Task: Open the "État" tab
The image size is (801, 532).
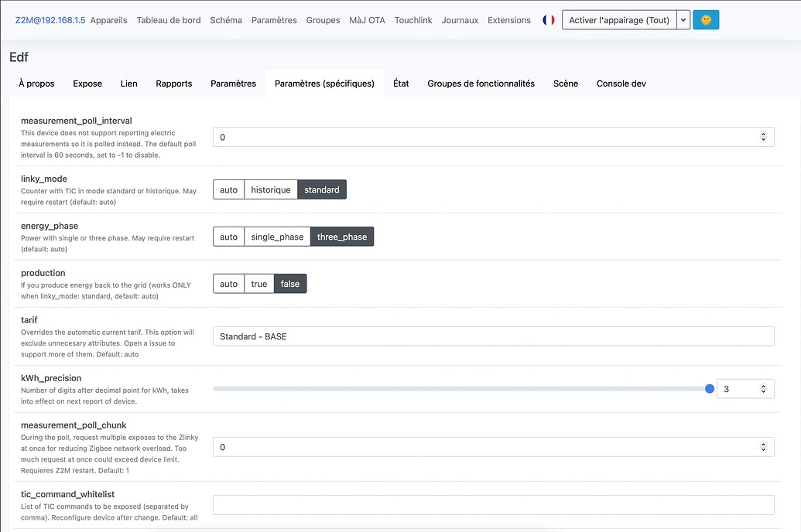Action: 401,83
